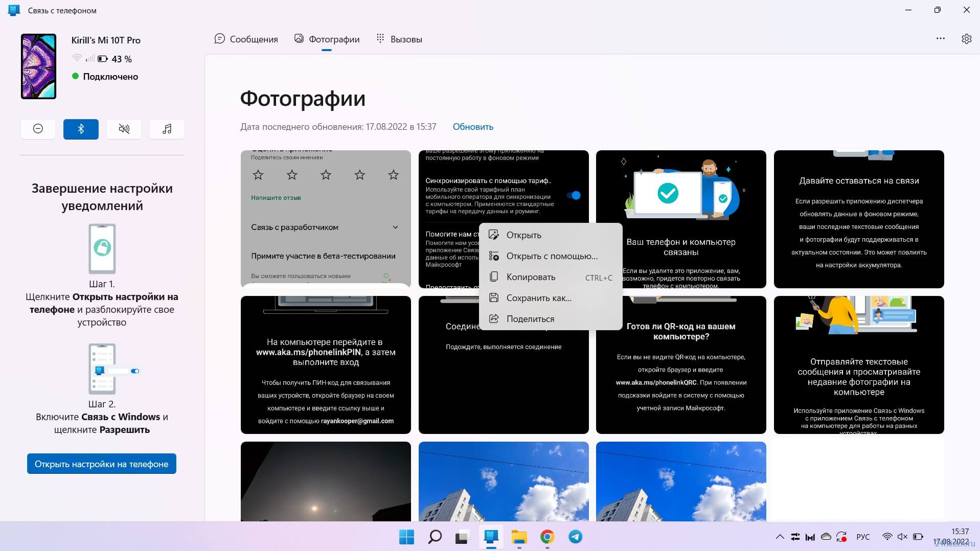This screenshot has height=551, width=980.
Task: Click the Вызовы dial pad icon
Action: 380,38
